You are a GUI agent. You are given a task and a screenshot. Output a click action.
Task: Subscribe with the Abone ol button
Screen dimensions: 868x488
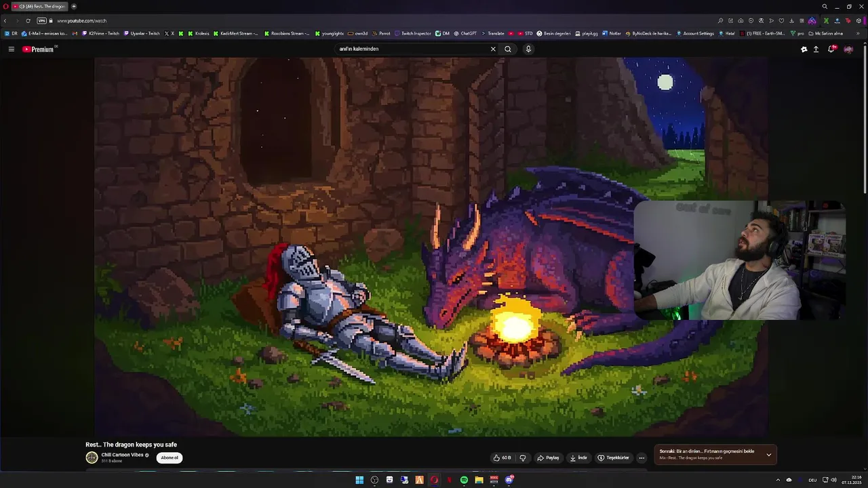click(170, 457)
